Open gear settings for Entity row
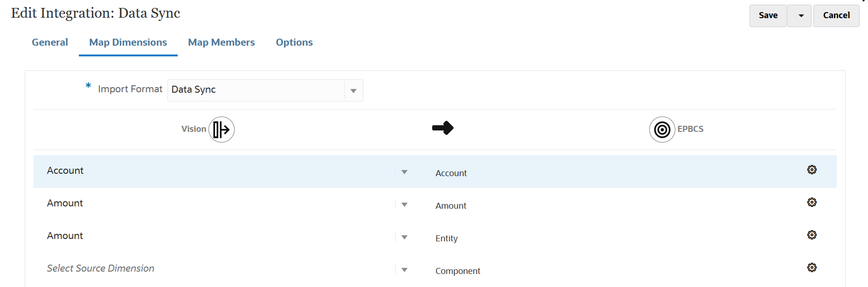 [x=812, y=235]
